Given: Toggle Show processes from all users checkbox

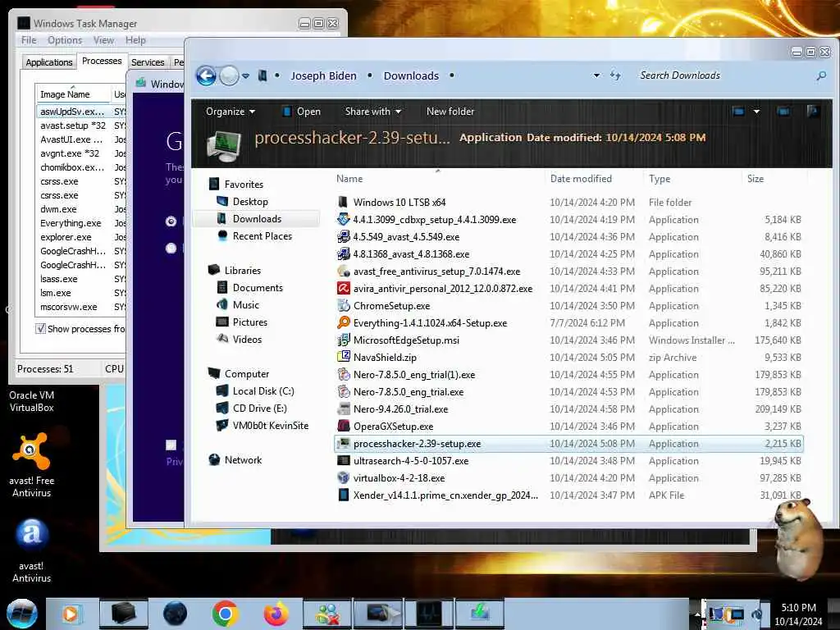Looking at the screenshot, I should (40, 328).
